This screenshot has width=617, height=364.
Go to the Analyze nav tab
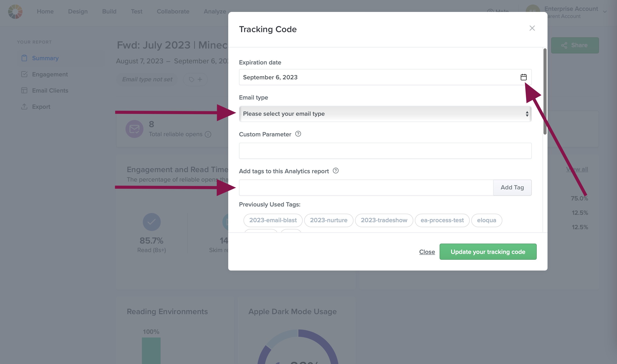[x=215, y=11]
